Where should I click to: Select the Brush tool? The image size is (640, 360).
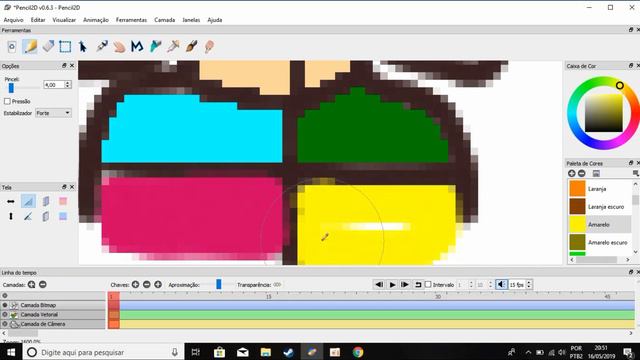click(191, 47)
